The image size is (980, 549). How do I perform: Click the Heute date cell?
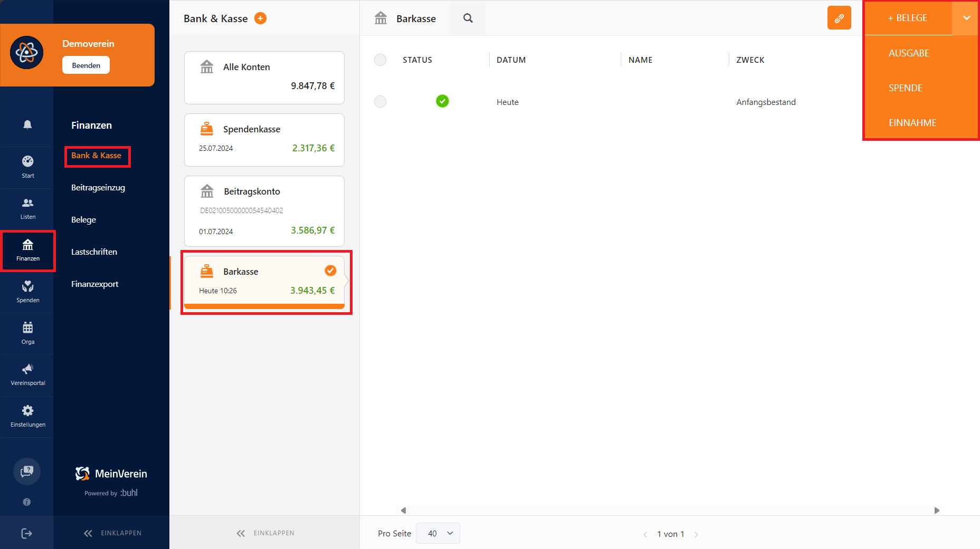(x=508, y=102)
